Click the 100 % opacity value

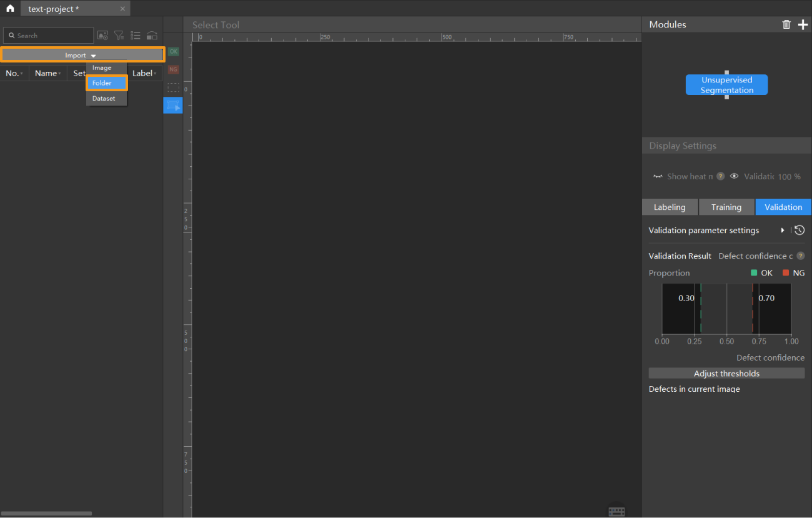[789, 177]
